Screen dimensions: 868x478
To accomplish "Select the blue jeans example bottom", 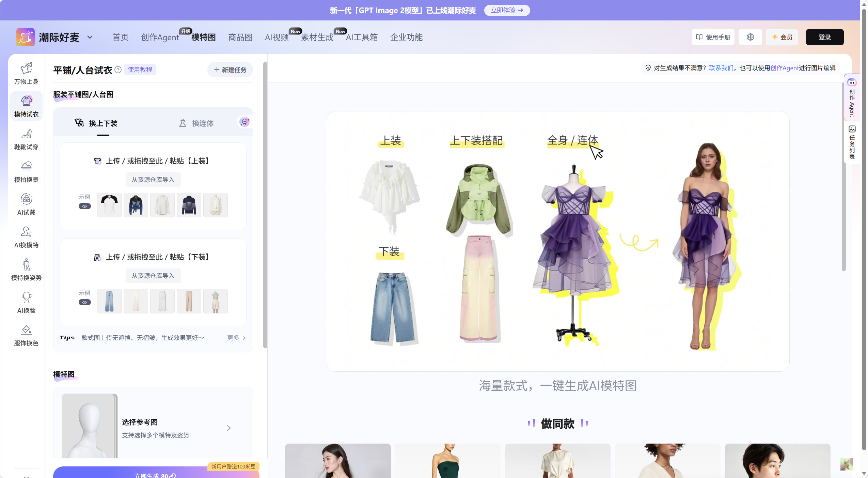I will pos(109,301).
